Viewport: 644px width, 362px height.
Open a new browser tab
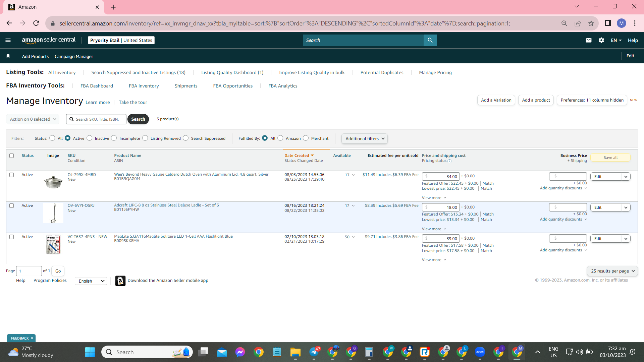[113, 7]
